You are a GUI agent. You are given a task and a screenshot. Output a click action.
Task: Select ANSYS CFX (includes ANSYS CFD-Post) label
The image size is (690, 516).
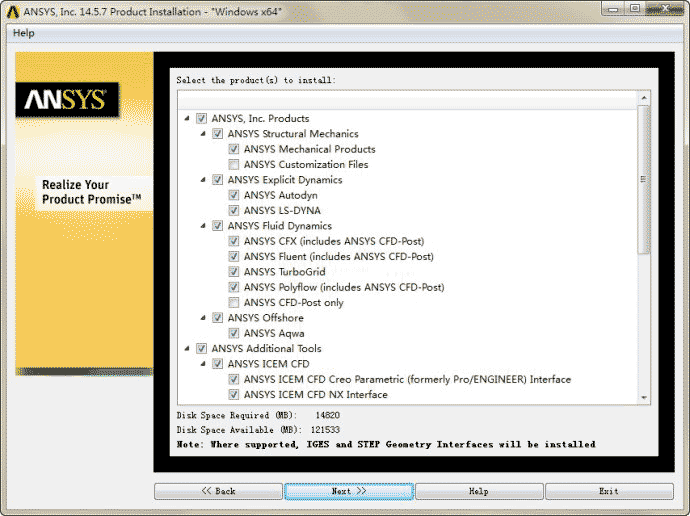334,241
